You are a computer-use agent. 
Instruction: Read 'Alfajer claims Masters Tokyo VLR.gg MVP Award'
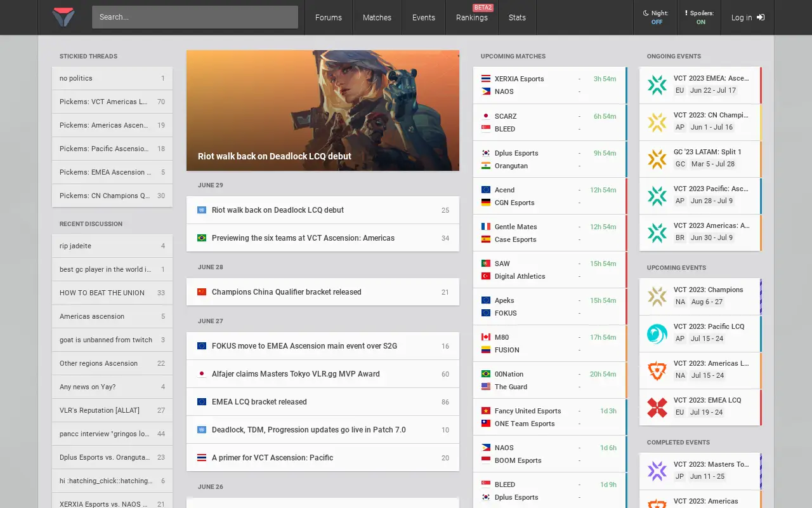pos(323,374)
